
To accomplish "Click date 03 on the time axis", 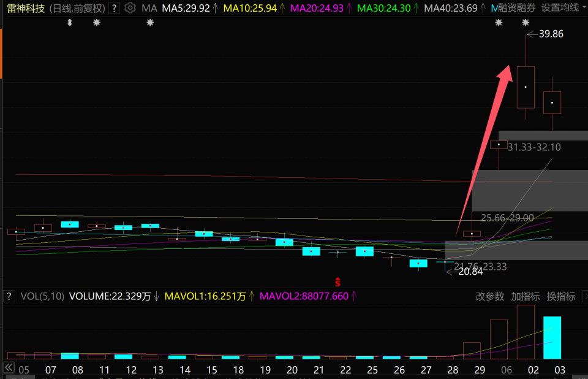I will (560, 370).
